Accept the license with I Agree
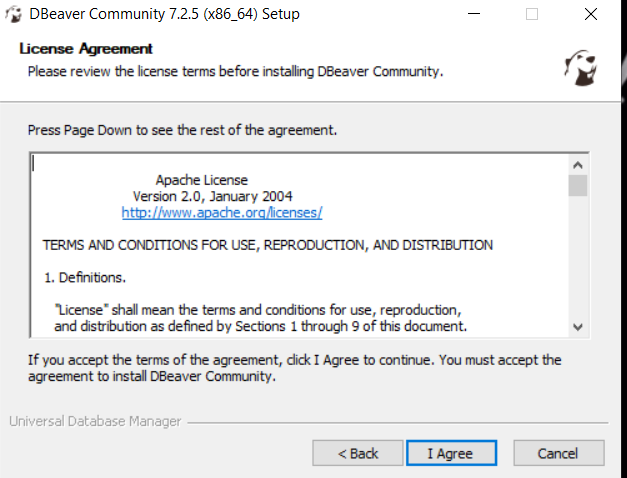Screen dimensions: 627x478 451,453
